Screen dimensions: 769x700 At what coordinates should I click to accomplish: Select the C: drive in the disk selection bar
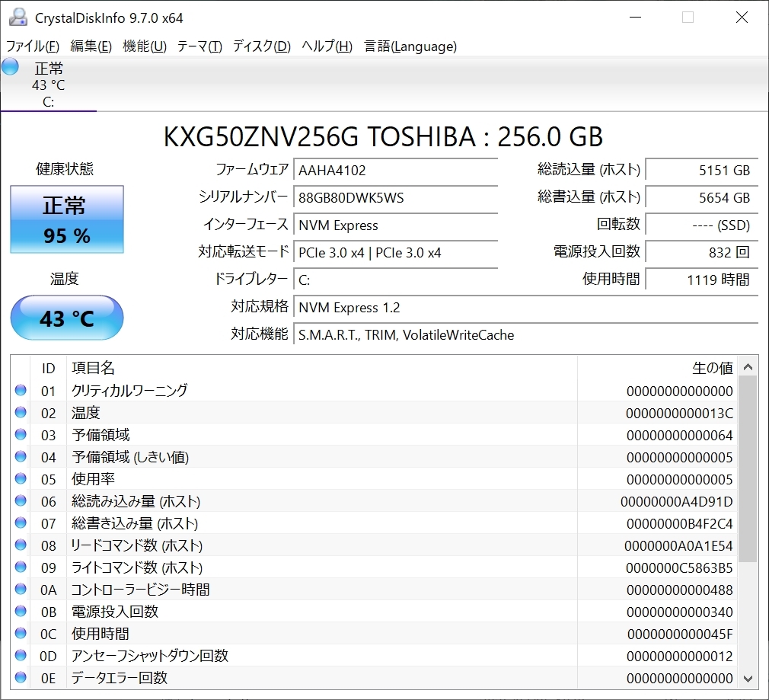(x=48, y=84)
